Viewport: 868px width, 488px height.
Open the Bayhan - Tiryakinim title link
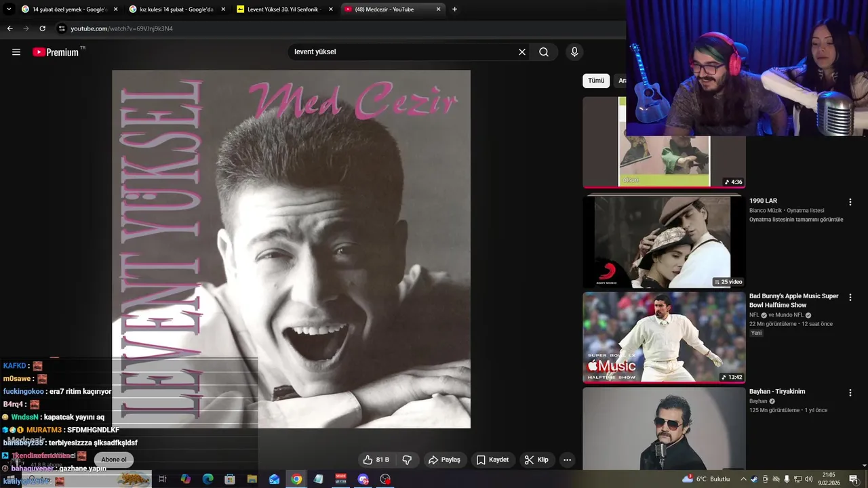(776, 392)
